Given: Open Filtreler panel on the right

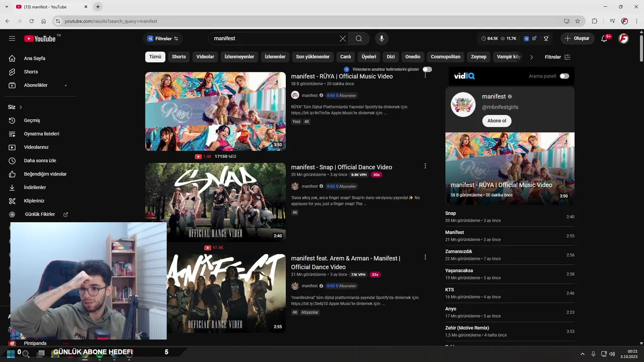Looking at the screenshot, I should coord(557,57).
